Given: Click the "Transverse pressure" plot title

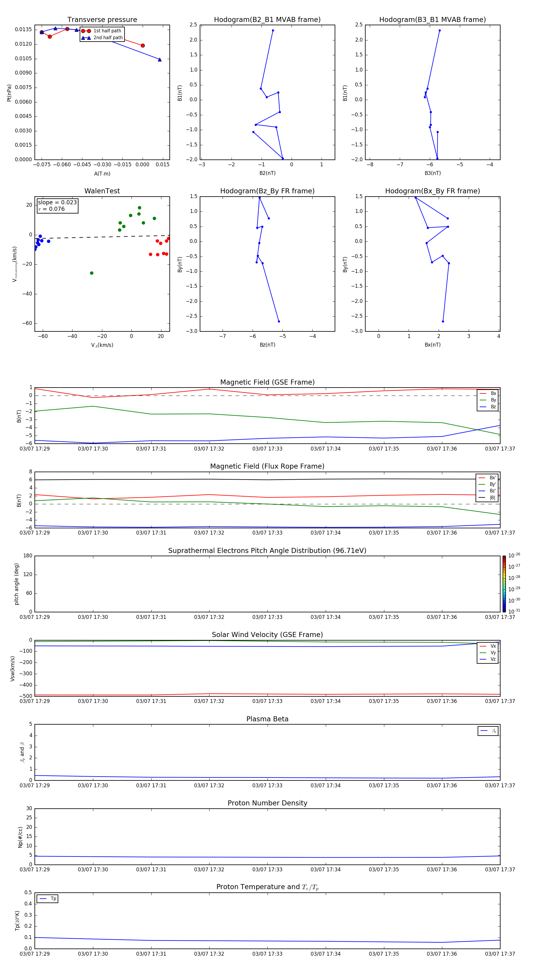Looking at the screenshot, I should click(102, 20).
